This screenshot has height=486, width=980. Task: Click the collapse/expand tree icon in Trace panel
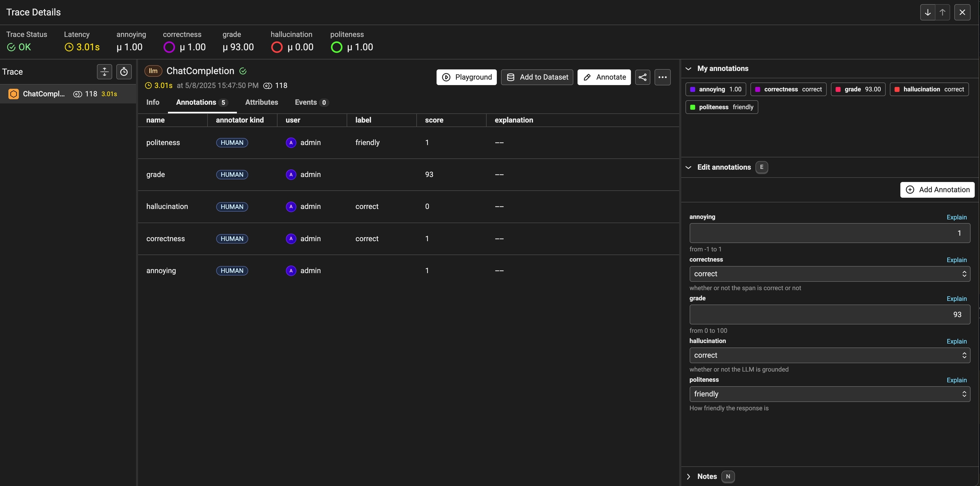point(104,72)
